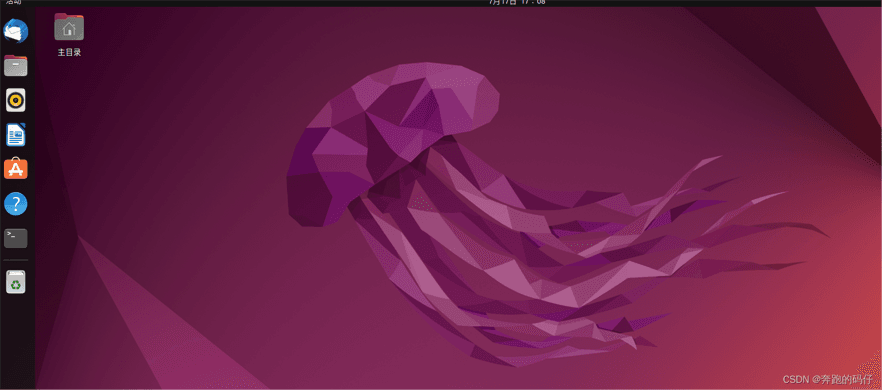Open Ubuntu Software store icon

[x=16, y=169]
